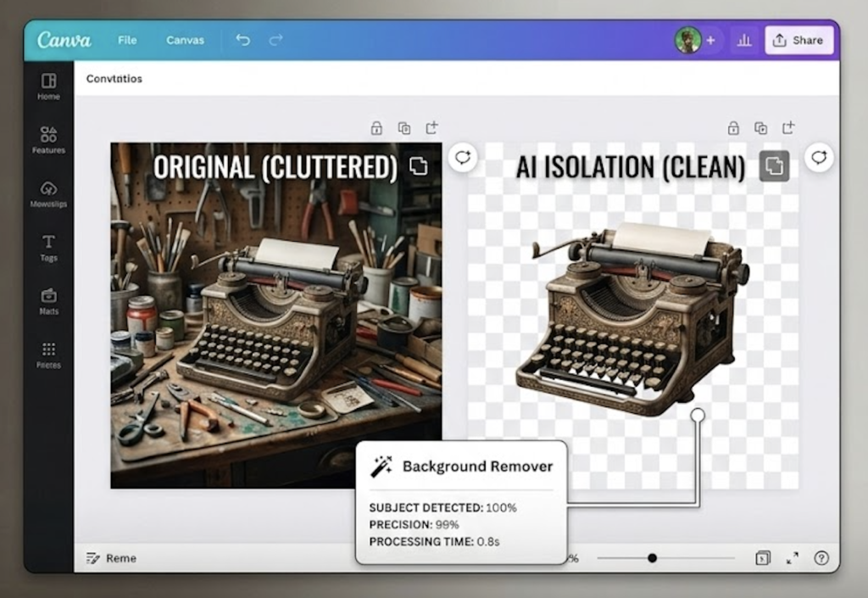868x598 pixels.
Task: Open the Features panel in the sidebar
Action: coord(48,139)
